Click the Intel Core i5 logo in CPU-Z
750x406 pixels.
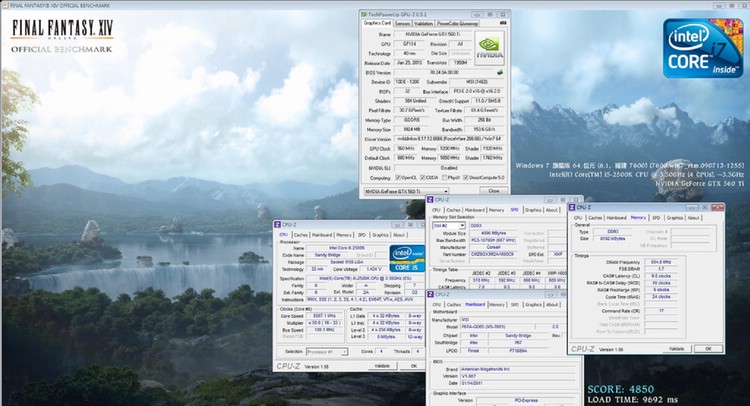(x=407, y=259)
